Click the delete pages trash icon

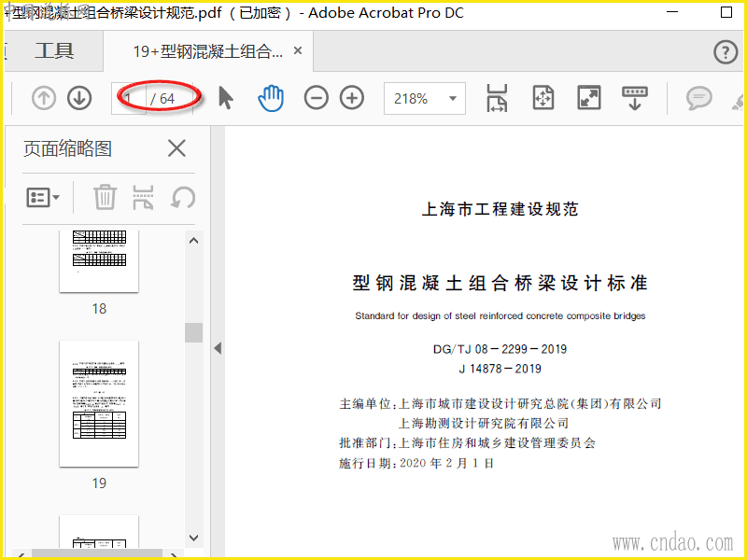click(105, 197)
